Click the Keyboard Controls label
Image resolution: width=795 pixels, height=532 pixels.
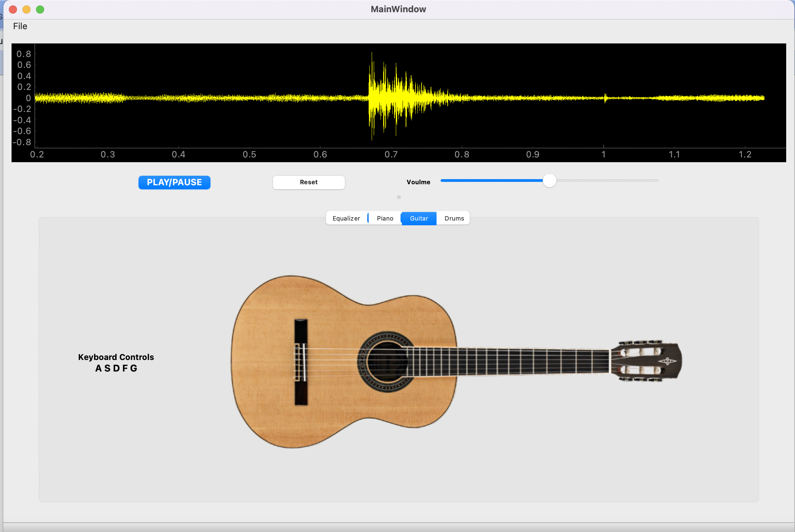(x=116, y=357)
